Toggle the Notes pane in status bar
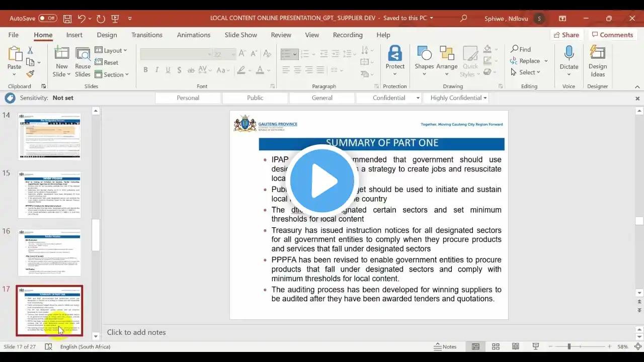The height and width of the screenshot is (362, 644). (x=445, y=346)
